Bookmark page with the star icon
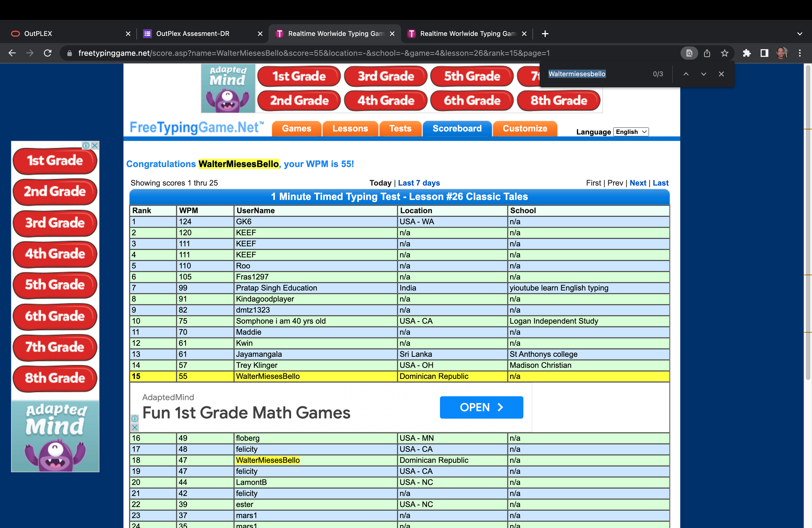Viewport: 812px width, 528px height. (724, 53)
